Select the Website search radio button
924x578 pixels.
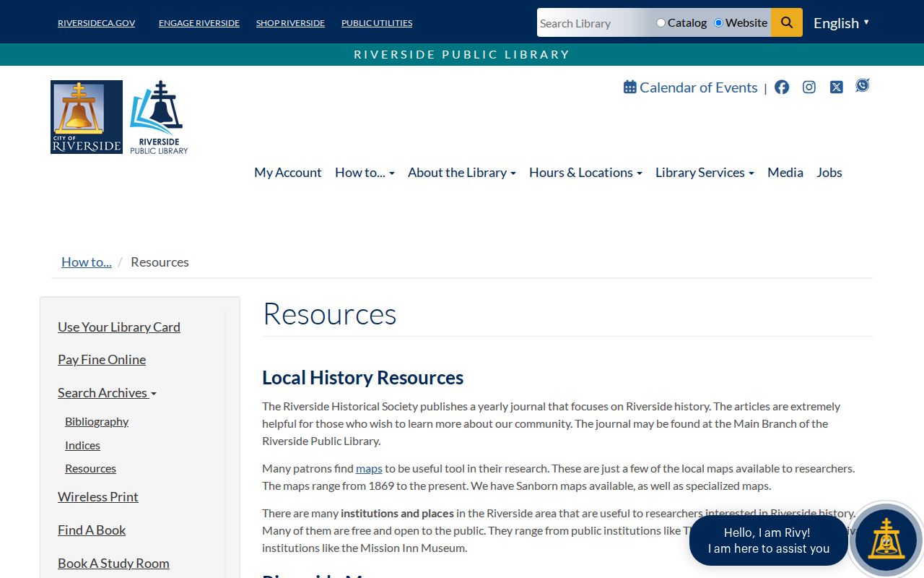[718, 23]
